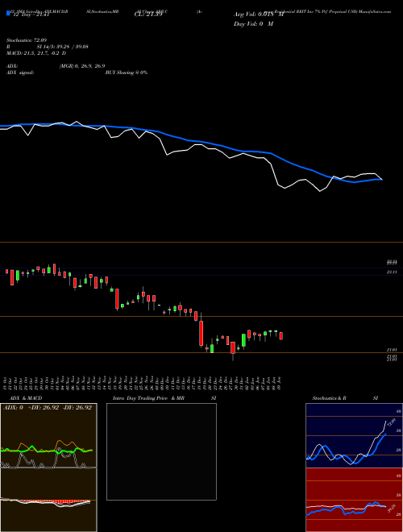Click the 23.11 price axis label

click(x=392, y=272)
